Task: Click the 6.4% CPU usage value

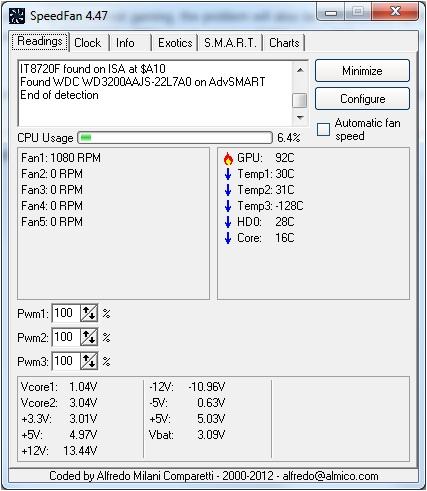Action: (289, 138)
